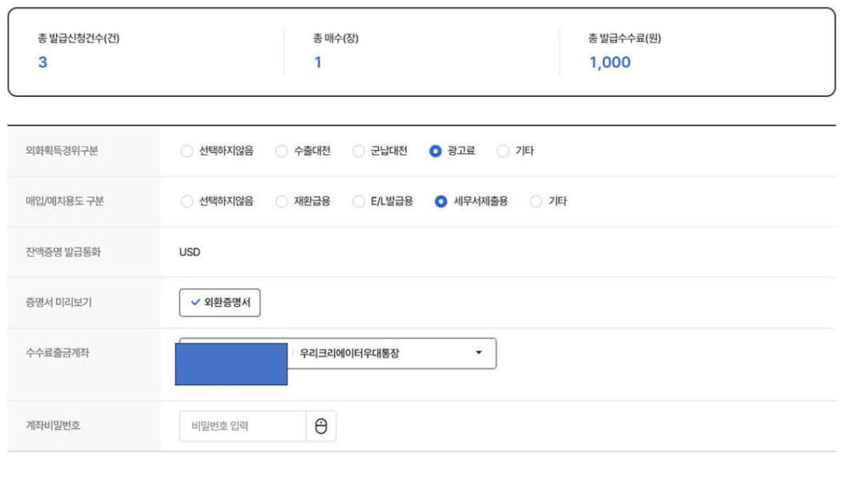The image size is (868, 487).
Task: Focus the 비밀번호 입력 field
Action: click(242, 426)
